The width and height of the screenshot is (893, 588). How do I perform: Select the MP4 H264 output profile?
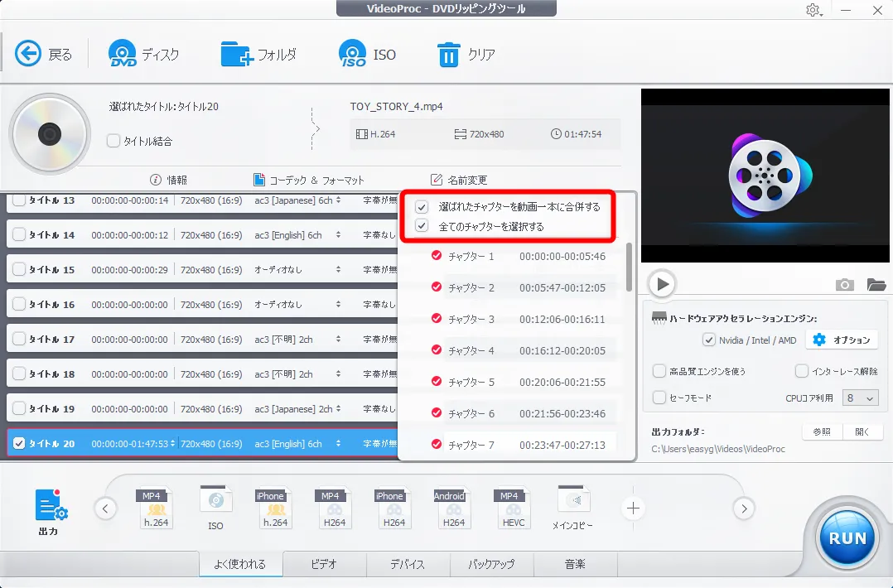(x=335, y=507)
